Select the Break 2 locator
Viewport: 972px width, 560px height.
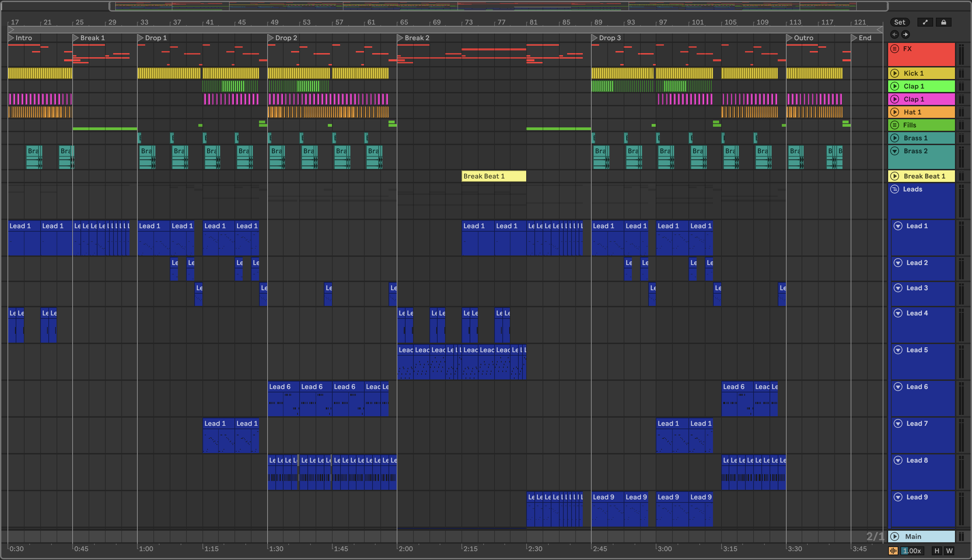(413, 38)
